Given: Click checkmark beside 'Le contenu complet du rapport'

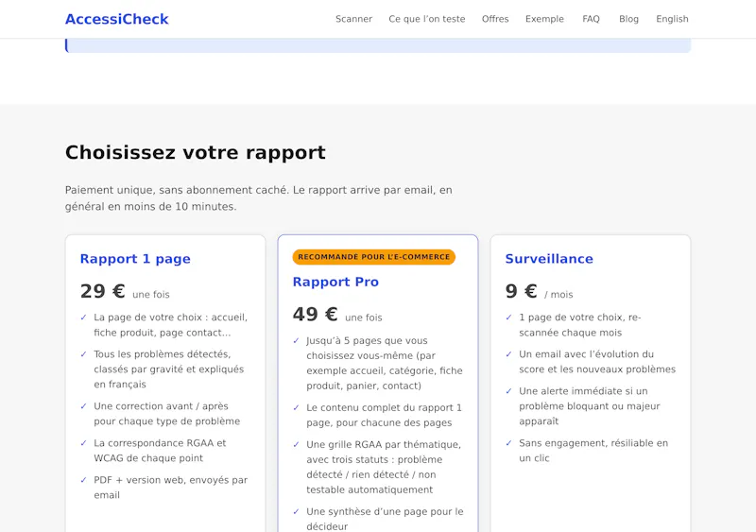Looking at the screenshot, I should 296,407.
